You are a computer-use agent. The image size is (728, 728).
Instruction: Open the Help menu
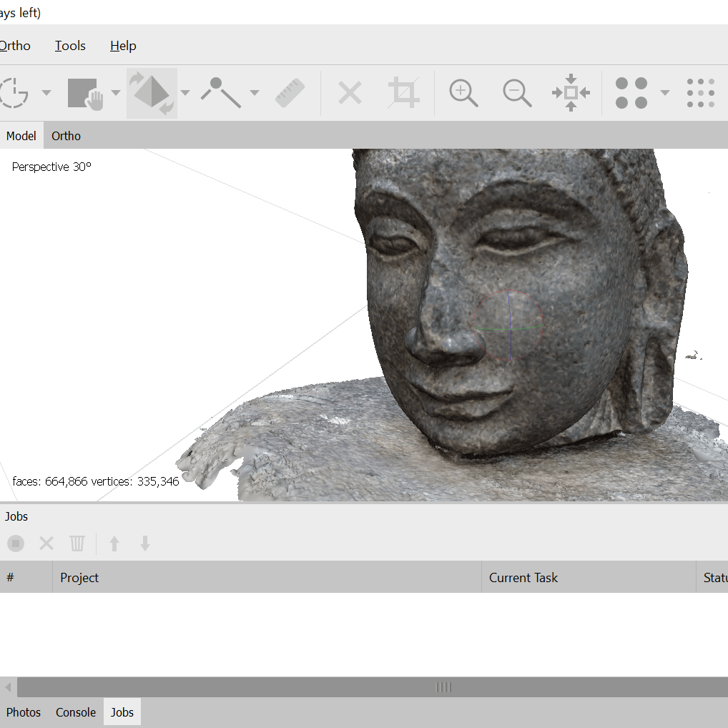123,46
